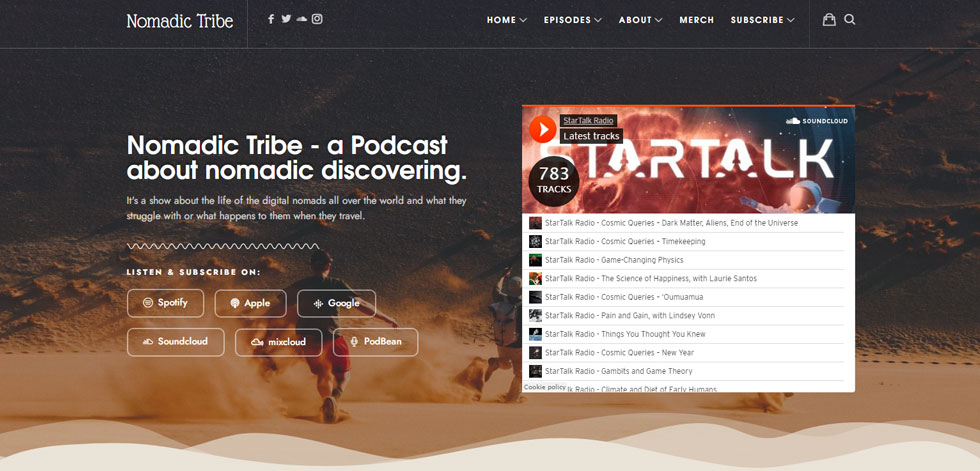
Task: Play track The Science of Happiness
Action: point(651,279)
